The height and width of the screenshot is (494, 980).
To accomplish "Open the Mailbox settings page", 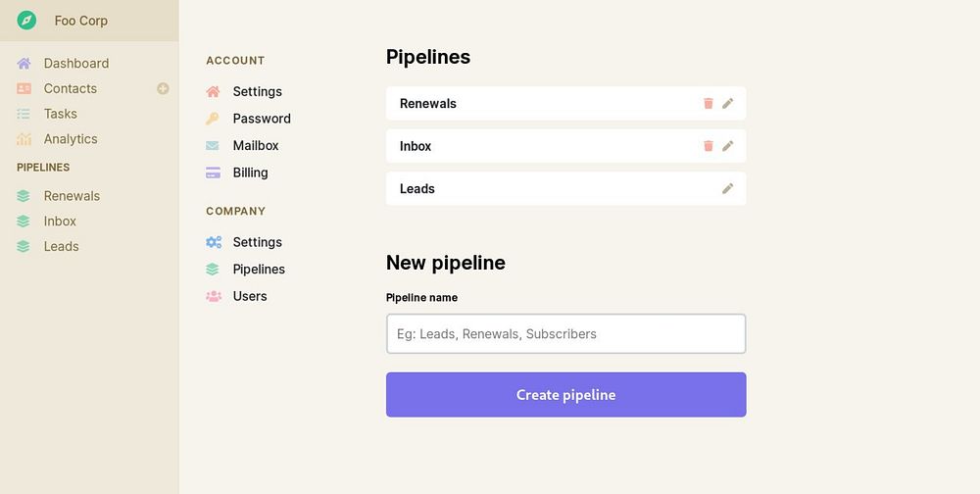I will tap(255, 145).
